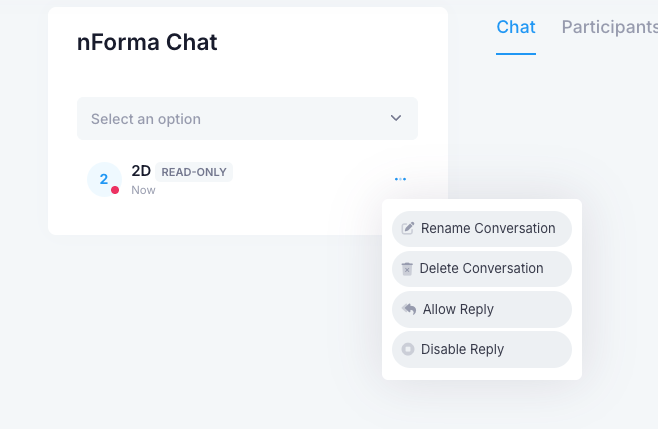Click the red status dot on the avatar

click(x=115, y=190)
